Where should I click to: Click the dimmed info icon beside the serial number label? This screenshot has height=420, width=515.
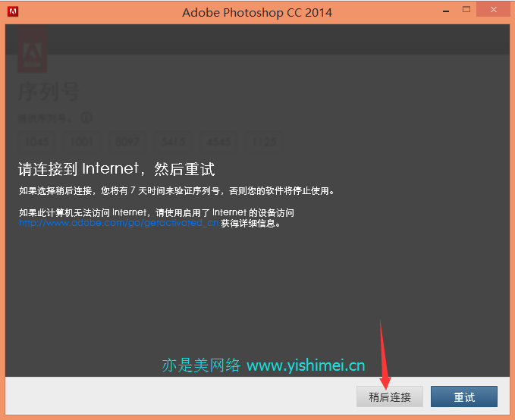86,118
